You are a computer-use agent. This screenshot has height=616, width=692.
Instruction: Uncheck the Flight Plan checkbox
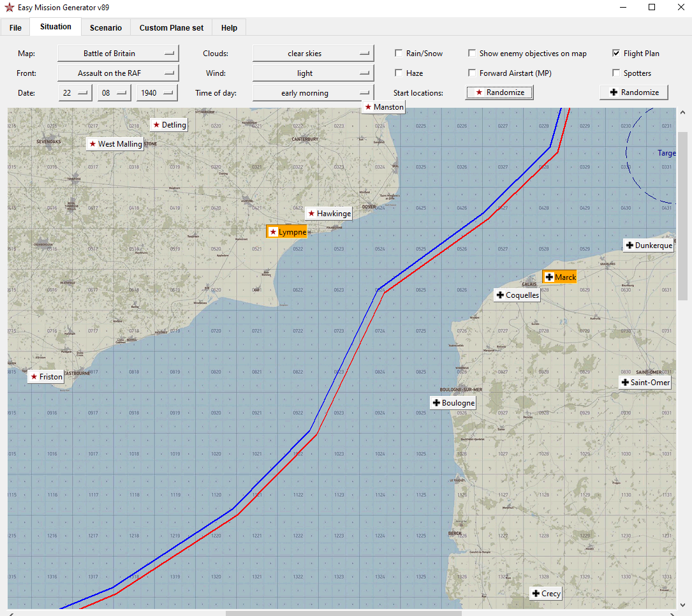click(616, 53)
